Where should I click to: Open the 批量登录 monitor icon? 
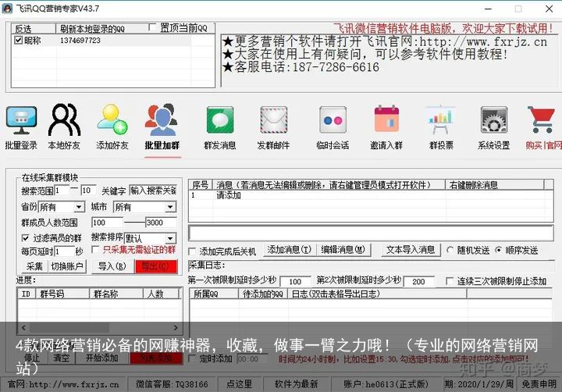21,120
